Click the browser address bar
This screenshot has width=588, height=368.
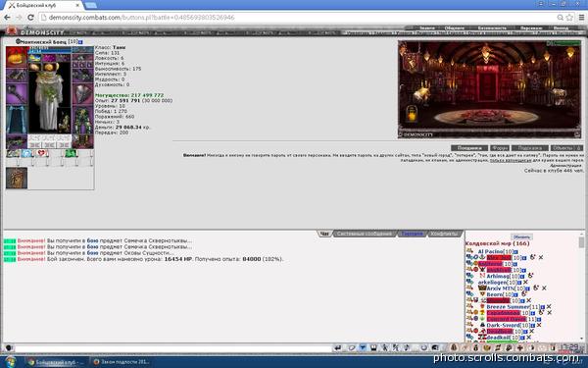(x=298, y=18)
